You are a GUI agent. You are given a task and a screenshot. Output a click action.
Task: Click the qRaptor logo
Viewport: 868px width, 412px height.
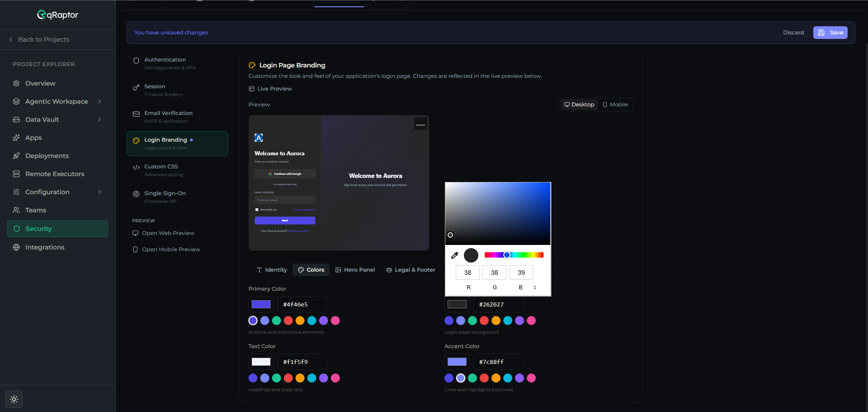tap(57, 15)
